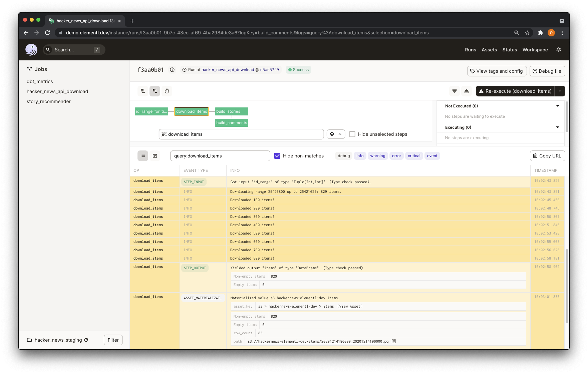Select hacker_news_api_download job in sidebar
The width and height of the screenshot is (588, 374).
57,91
